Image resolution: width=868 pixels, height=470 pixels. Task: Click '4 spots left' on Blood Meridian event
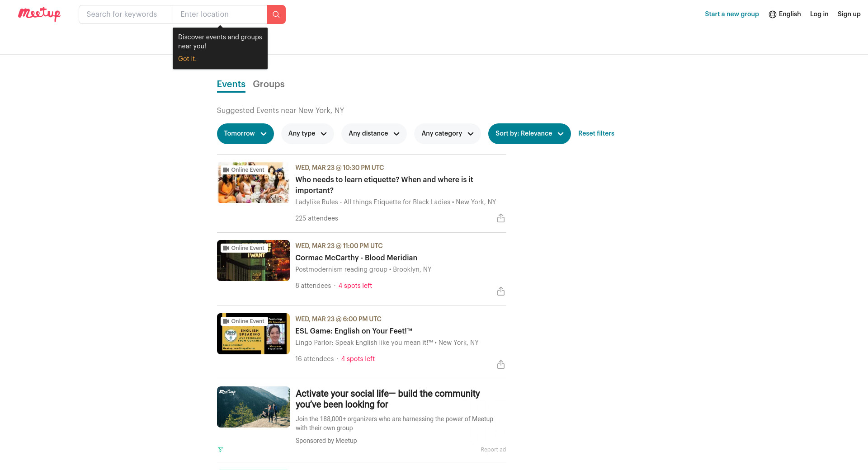coord(355,286)
